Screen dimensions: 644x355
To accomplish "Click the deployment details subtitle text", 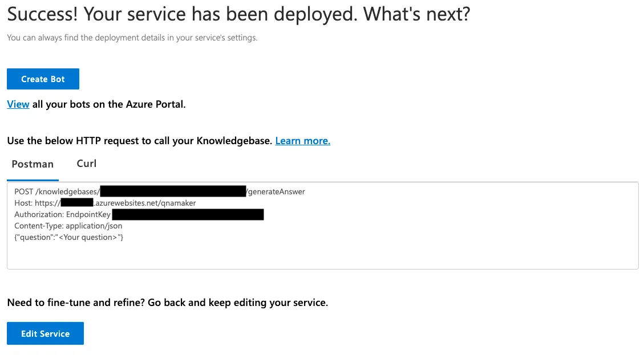I will (132, 38).
